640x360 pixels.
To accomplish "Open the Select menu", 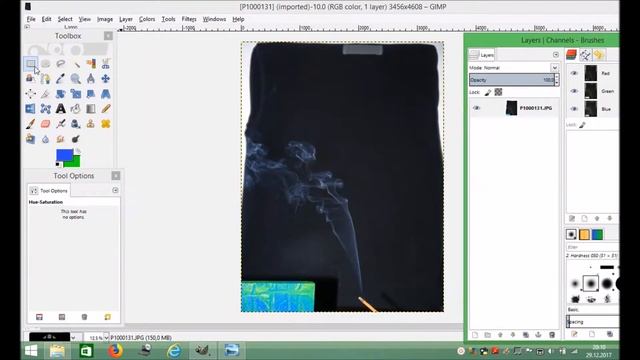I will pos(65,19).
